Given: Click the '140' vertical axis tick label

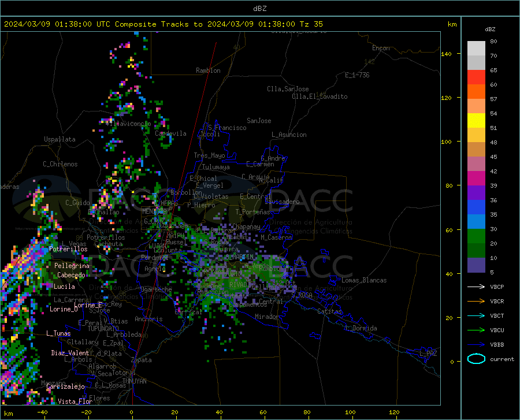Looking at the screenshot, I should tap(447, 54).
